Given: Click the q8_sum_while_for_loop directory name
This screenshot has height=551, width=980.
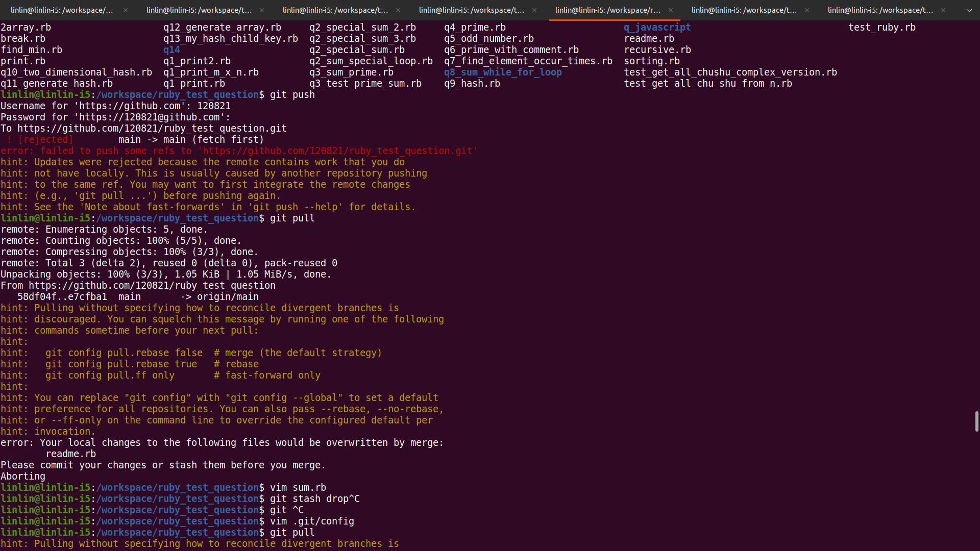Looking at the screenshot, I should coord(503,72).
